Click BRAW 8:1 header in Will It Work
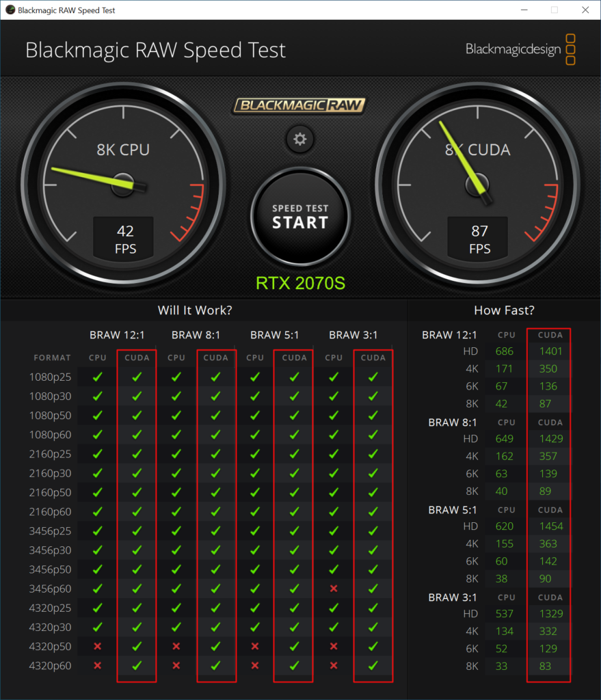 click(196, 335)
